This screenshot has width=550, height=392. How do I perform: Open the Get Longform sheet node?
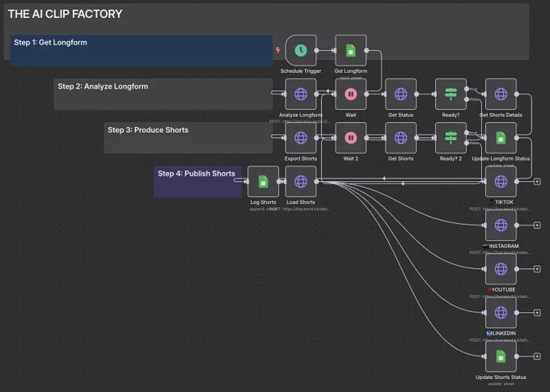(x=351, y=50)
